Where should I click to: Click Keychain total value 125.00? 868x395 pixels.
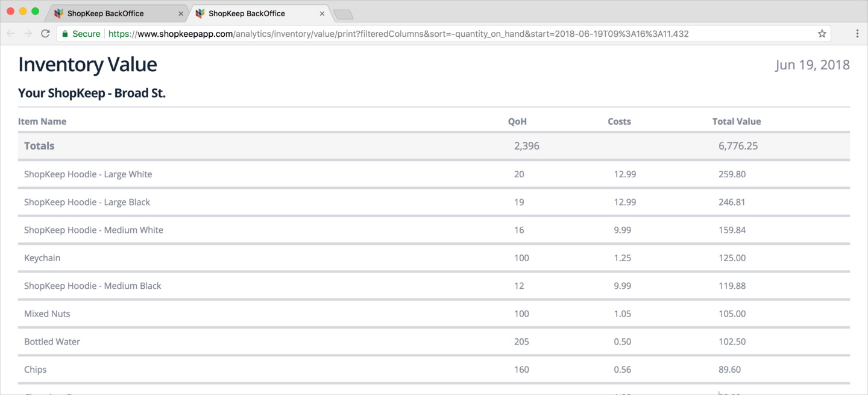tap(732, 258)
